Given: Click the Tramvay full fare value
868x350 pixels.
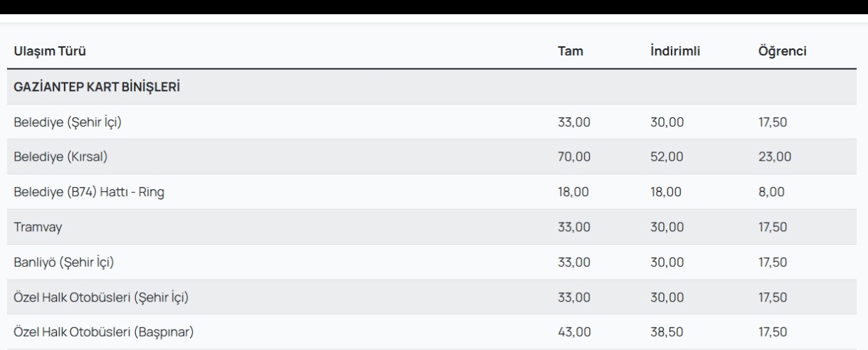Looking at the screenshot, I should point(574,227).
